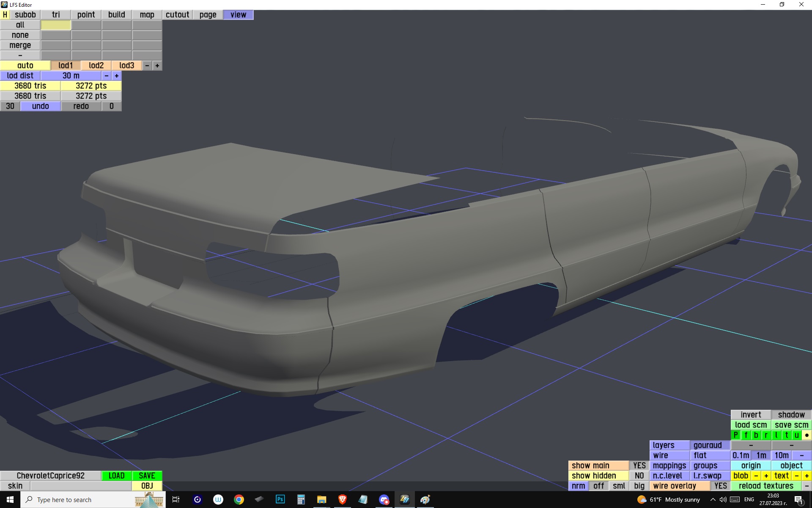Switch to the 'cutout' tab
812x508 pixels.
coord(177,14)
